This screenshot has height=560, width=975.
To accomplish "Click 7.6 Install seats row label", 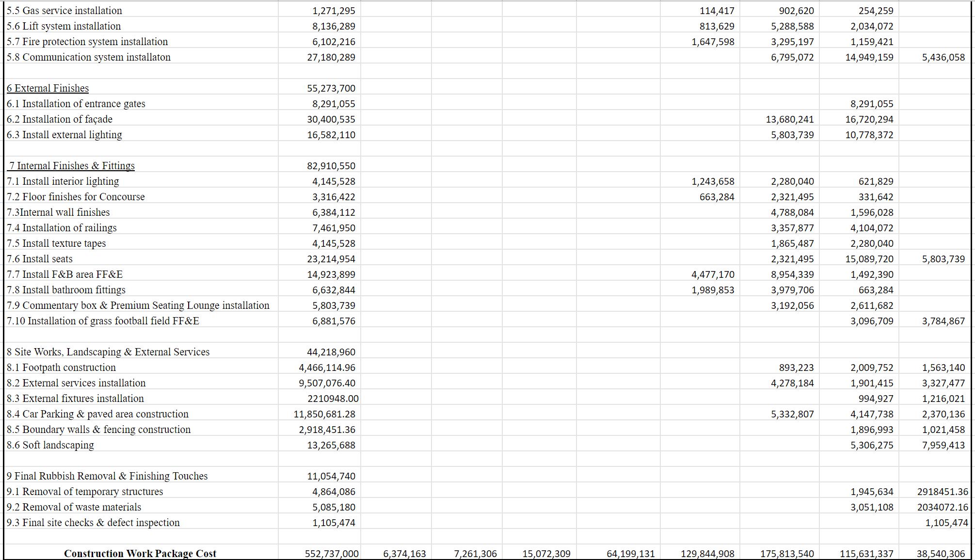I will (40, 259).
